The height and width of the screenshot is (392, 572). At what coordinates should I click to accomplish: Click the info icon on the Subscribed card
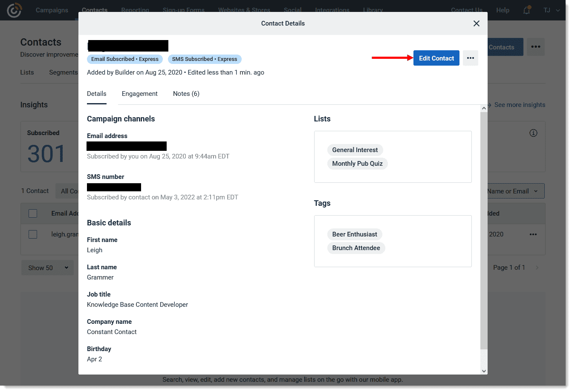pyautogui.click(x=533, y=133)
